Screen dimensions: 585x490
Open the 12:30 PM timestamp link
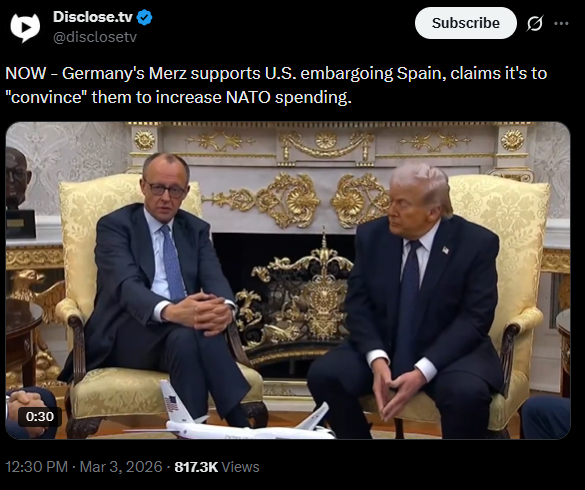click(x=37, y=467)
